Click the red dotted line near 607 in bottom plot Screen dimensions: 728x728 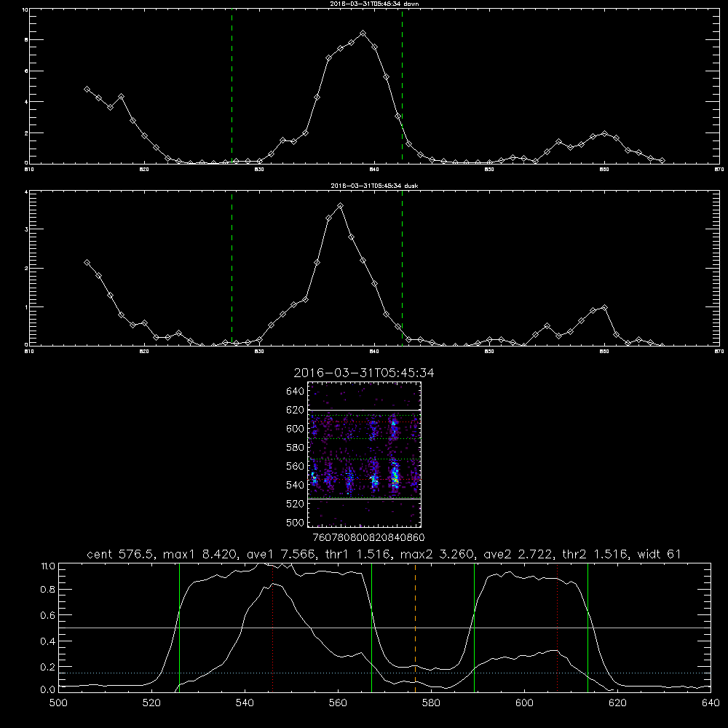pyautogui.click(x=557, y=627)
